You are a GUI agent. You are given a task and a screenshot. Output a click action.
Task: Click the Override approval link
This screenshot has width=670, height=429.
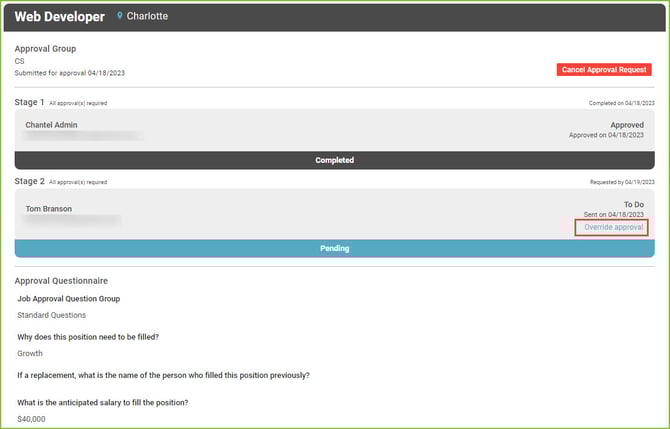(x=613, y=227)
